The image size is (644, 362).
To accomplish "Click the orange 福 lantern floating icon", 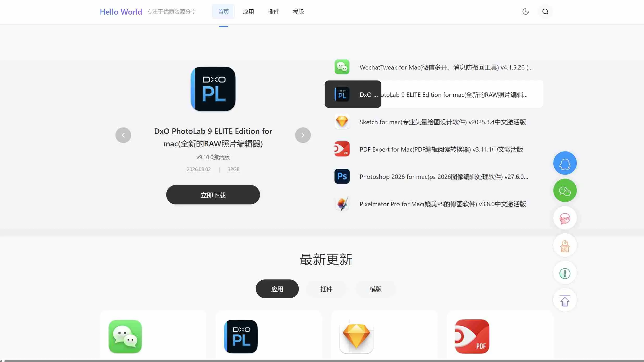I will (x=565, y=246).
